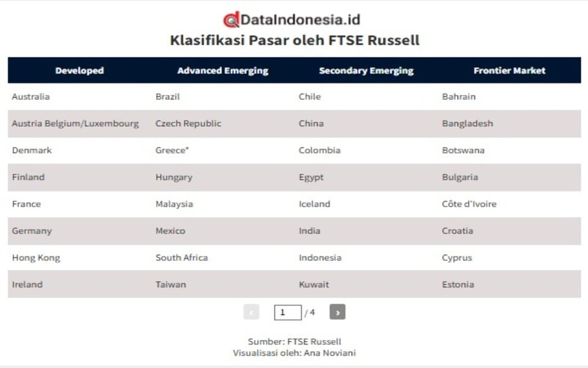Select the Bahrain cell
Screen dimensions: 588x368
click(x=459, y=96)
